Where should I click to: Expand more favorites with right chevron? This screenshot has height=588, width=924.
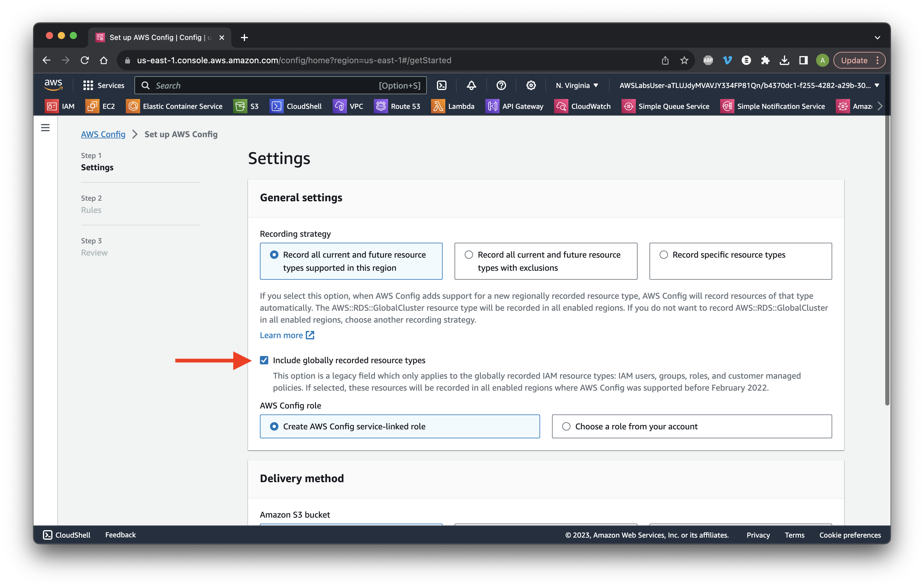click(880, 106)
